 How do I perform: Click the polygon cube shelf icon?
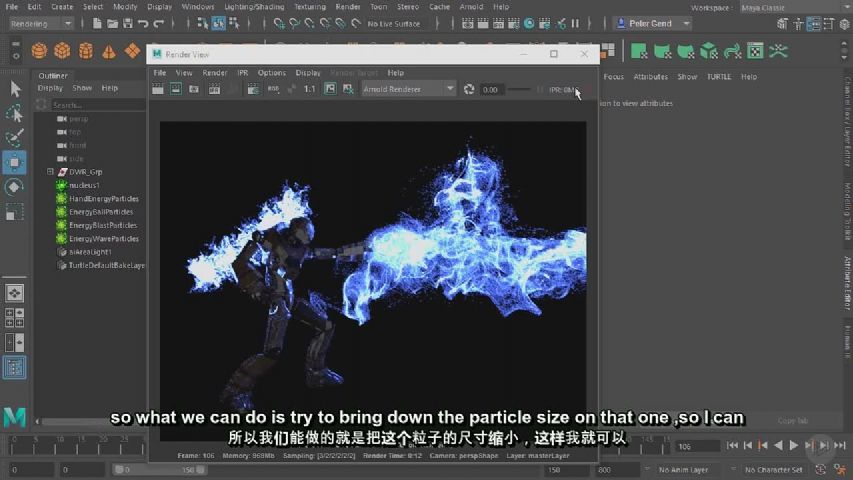62,51
